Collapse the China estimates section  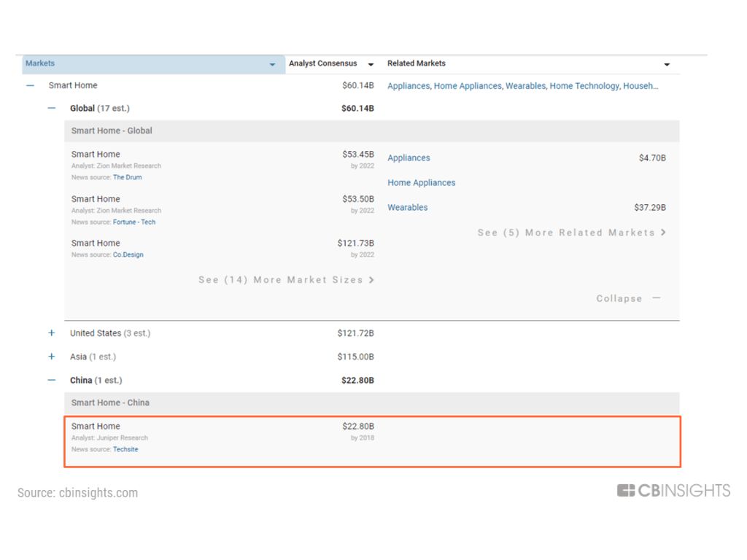point(51,381)
